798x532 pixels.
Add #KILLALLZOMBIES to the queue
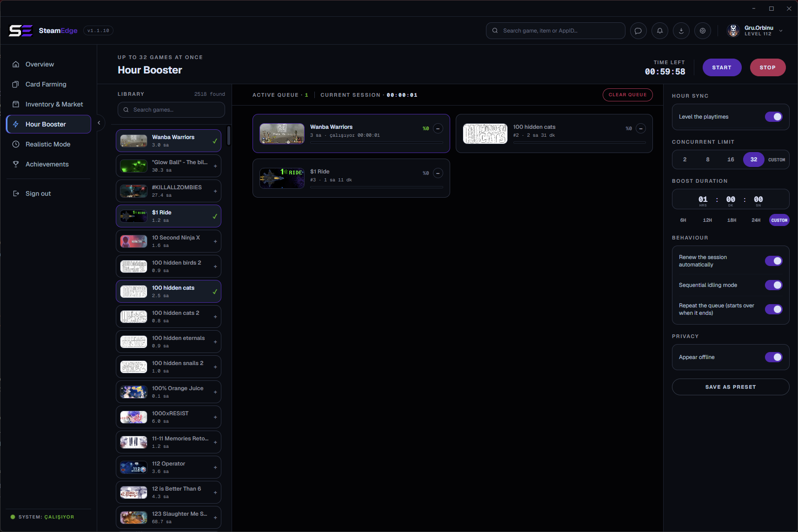coord(215,191)
